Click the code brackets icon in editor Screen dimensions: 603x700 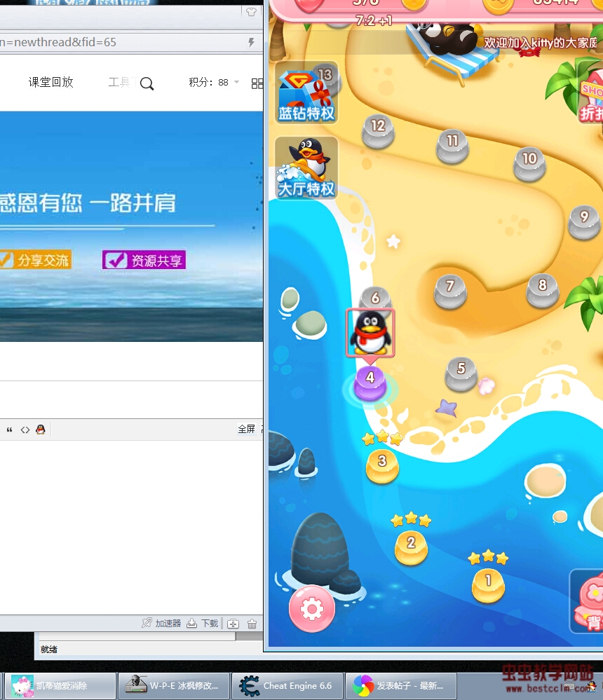tap(25, 430)
